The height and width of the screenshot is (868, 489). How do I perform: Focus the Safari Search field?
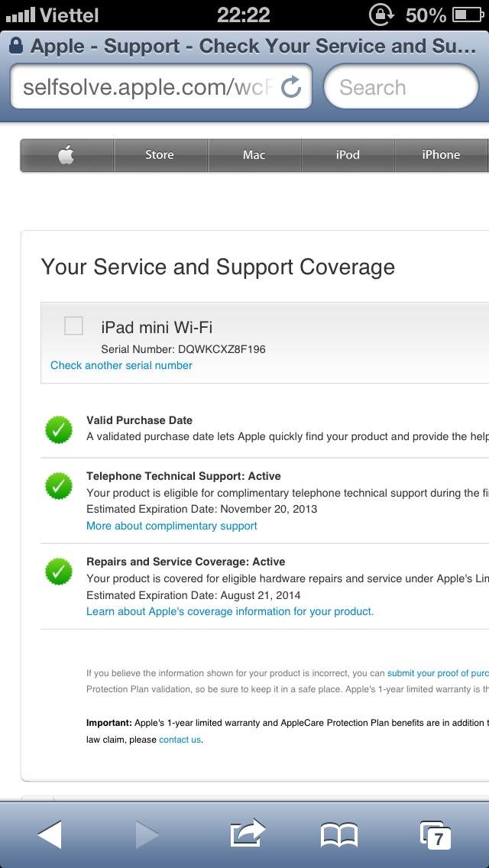[x=401, y=87]
